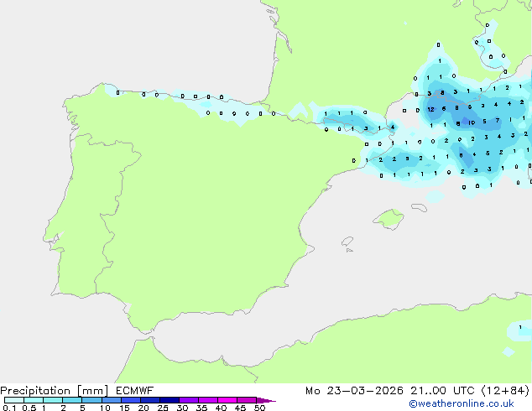Click the '10' precipitation value on map
Viewport: 532px width, 411px height.
472,122
